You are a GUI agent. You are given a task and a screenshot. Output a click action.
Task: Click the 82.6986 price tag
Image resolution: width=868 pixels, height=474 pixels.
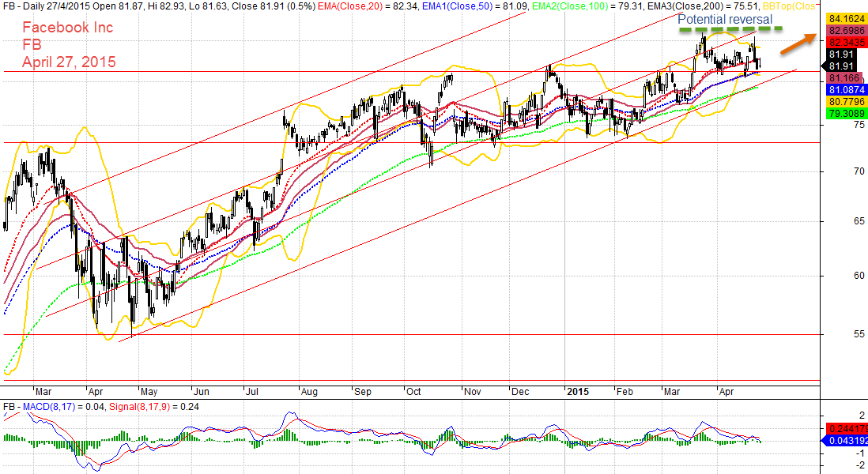point(847,31)
